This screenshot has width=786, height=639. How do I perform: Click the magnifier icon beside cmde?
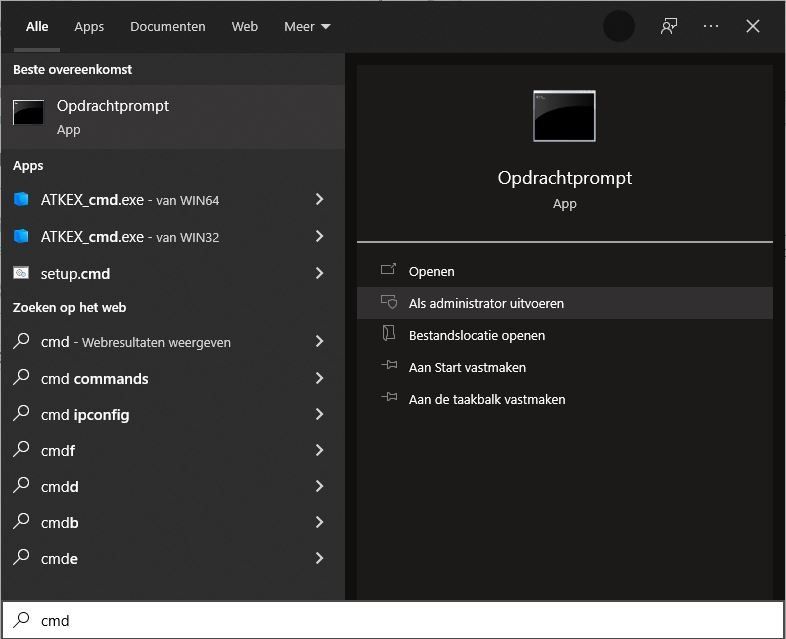(x=21, y=557)
